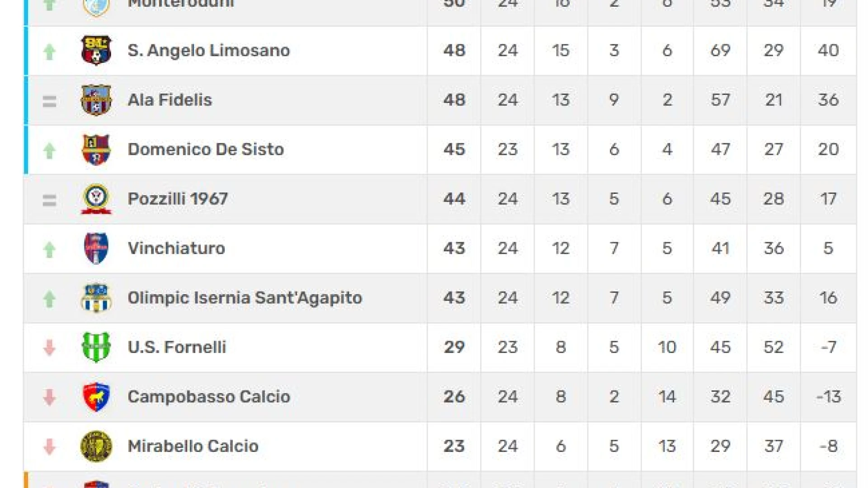Click Mirabello Calcio goal difference -8
This screenshot has width=868, height=488.
829,446
